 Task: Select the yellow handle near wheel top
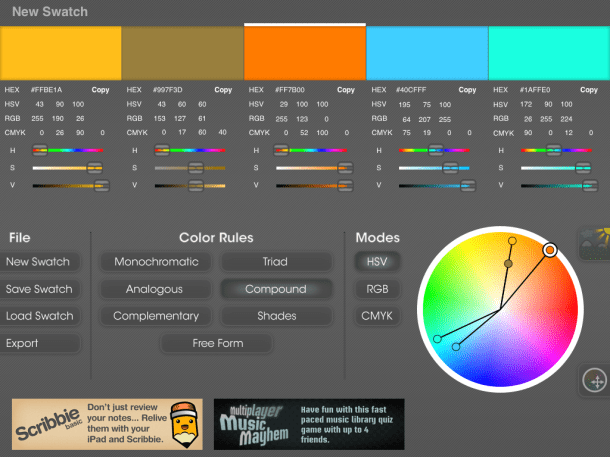point(512,241)
